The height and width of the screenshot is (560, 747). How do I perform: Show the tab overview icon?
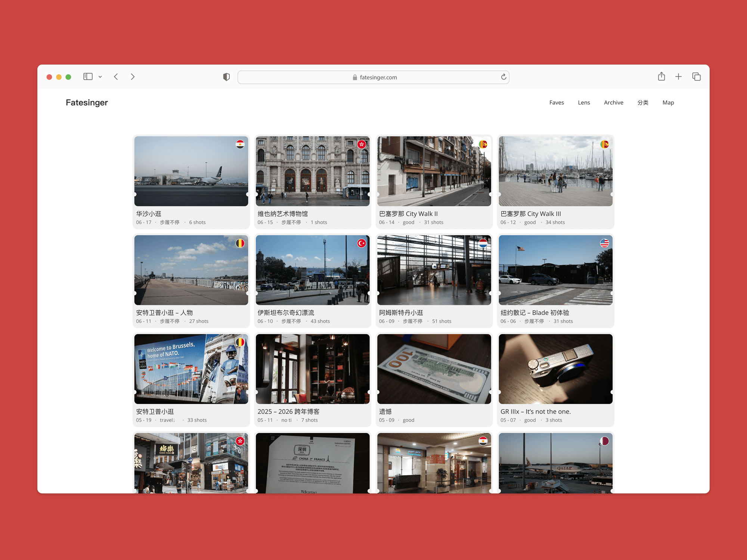point(696,77)
